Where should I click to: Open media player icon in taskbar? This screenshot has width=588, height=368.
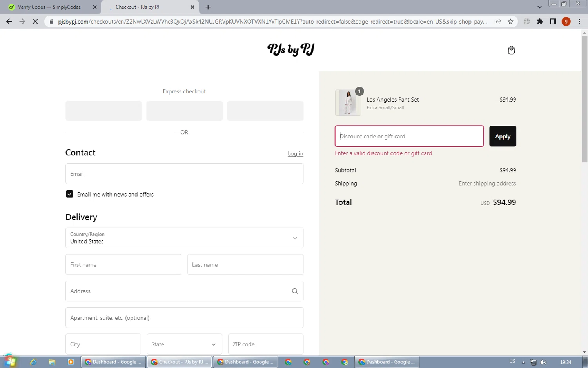pyautogui.click(x=71, y=362)
